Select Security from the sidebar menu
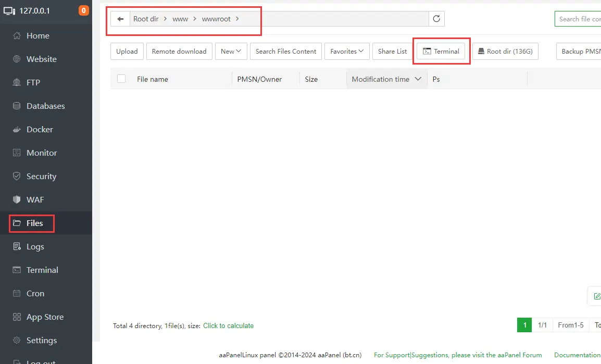The height and width of the screenshot is (364, 601). tap(41, 177)
